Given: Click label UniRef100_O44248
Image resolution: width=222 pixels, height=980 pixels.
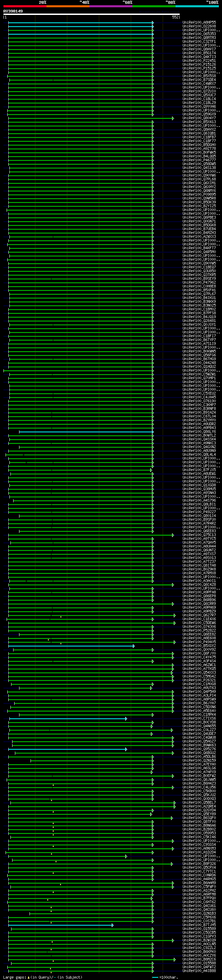Looking at the screenshot, I should click(x=199, y=363).
